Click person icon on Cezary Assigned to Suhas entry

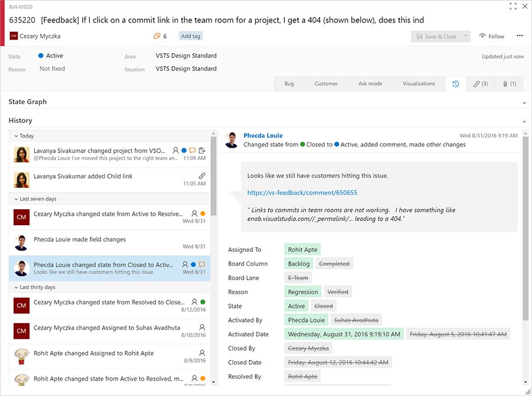pyautogui.click(x=202, y=327)
